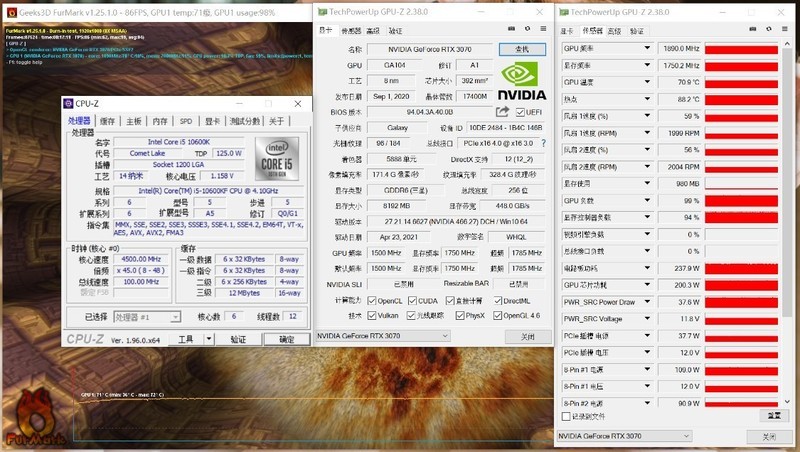Open the 关于 tab in CPU-Z
This screenshot has height=452, width=800.
click(x=276, y=121)
